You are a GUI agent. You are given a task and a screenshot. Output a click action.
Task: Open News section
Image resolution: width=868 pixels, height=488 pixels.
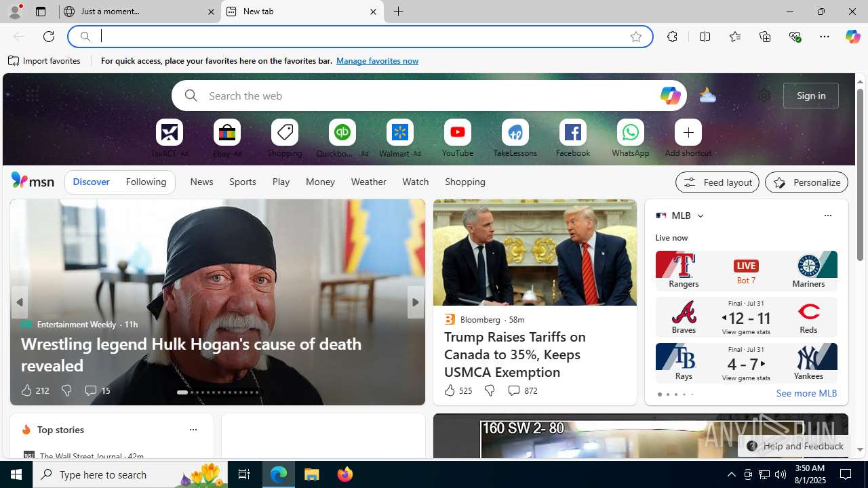coord(201,182)
